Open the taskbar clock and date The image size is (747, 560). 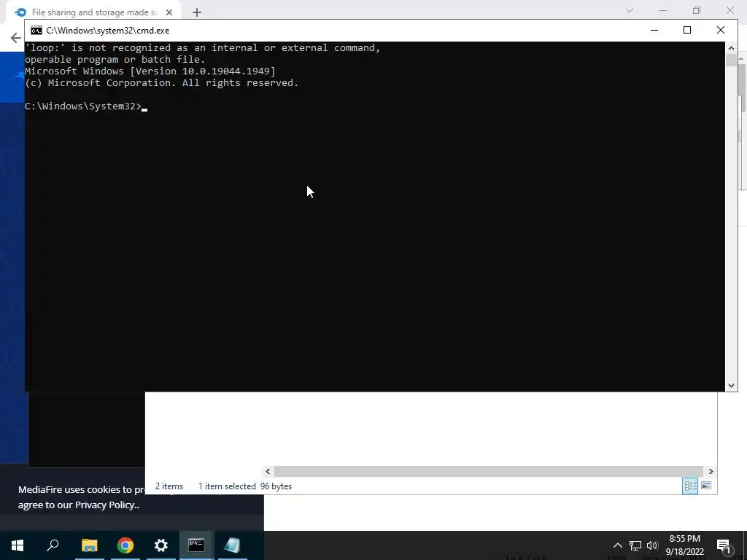(684, 545)
